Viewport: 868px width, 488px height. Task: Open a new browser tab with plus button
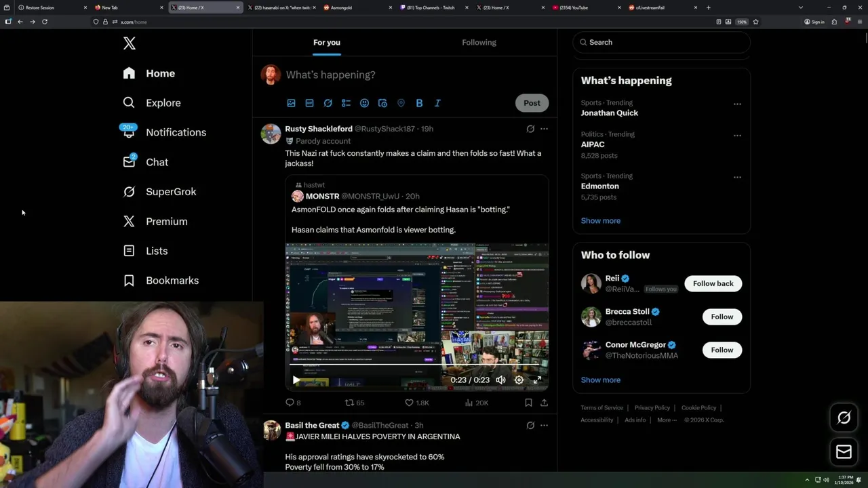click(709, 7)
